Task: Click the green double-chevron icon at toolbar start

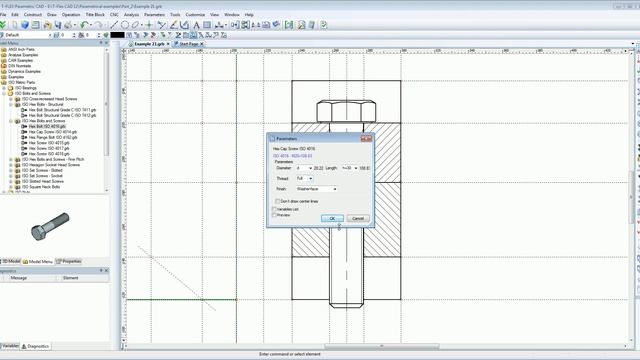Action: point(3,25)
